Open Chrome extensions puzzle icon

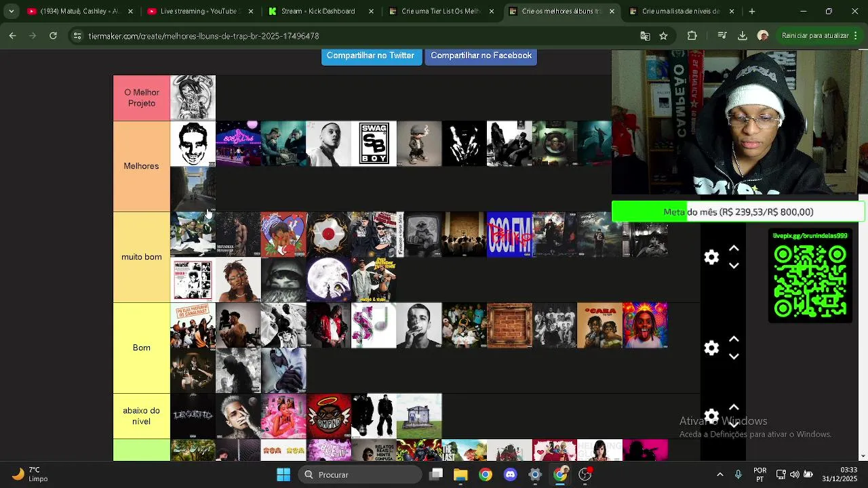692,36
